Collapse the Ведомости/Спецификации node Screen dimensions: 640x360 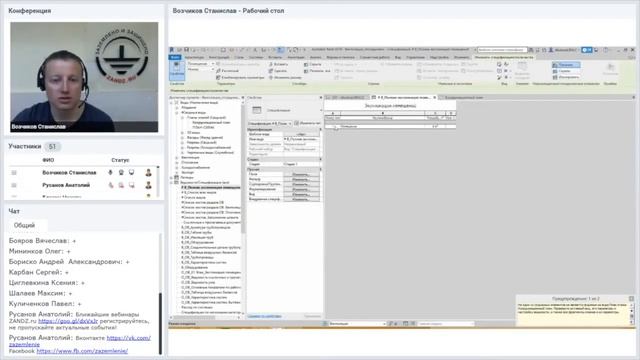(172, 182)
